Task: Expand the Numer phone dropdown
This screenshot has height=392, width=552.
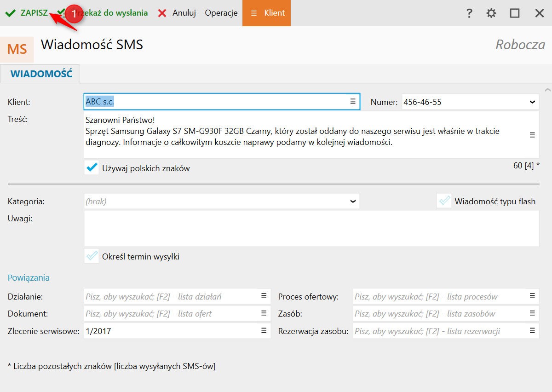Action: click(x=532, y=102)
